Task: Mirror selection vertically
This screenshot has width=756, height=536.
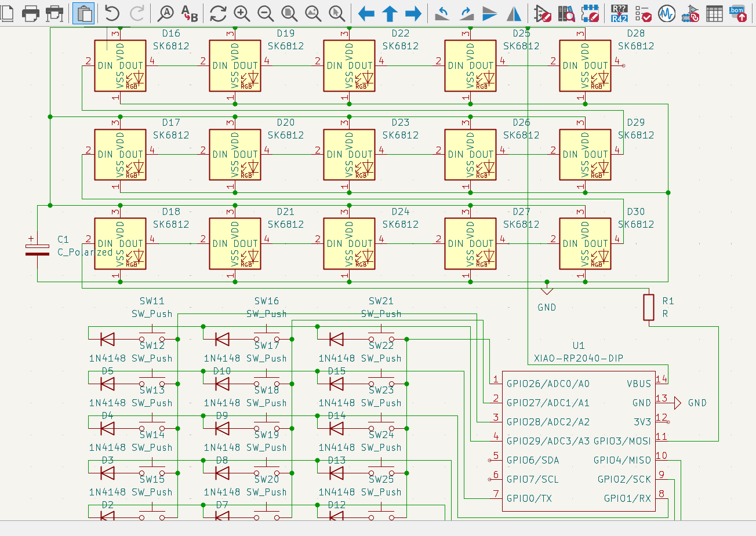Action: point(490,13)
